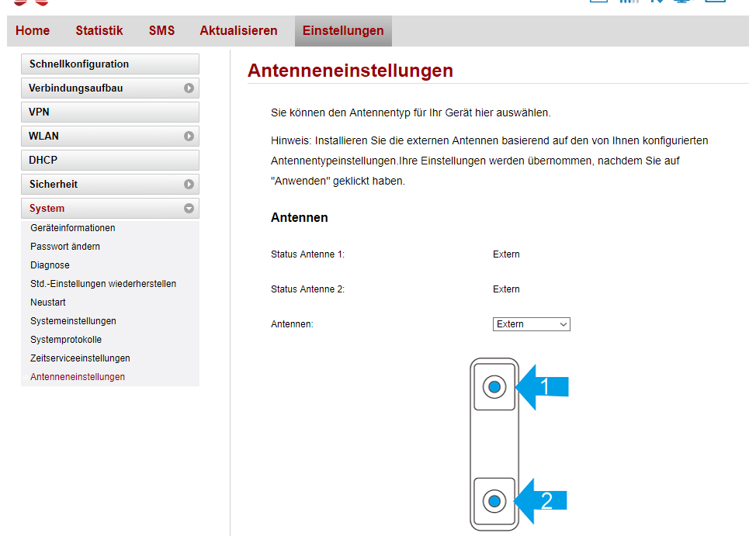756x536 pixels.
Task: Open the Neustart page
Action: [48, 303]
